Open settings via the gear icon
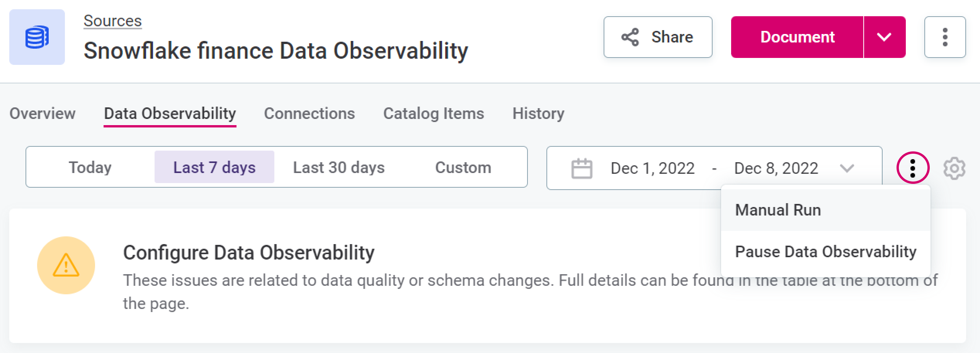Screen dimensions: 980x353 (x=954, y=168)
